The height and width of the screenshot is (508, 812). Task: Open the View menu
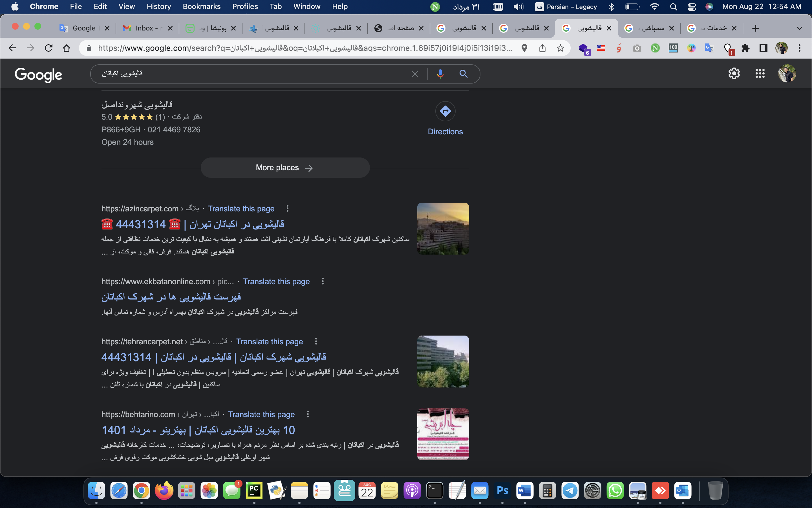point(127,7)
